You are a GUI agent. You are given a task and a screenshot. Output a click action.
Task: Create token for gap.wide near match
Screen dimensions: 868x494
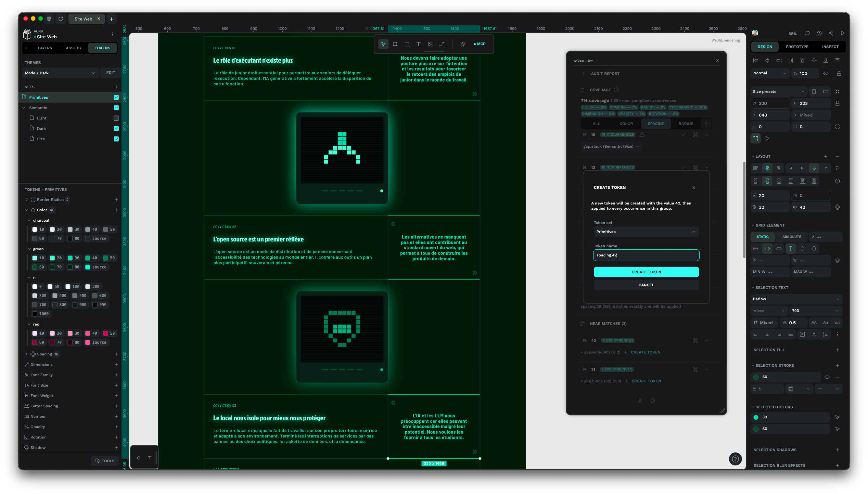[642, 352]
